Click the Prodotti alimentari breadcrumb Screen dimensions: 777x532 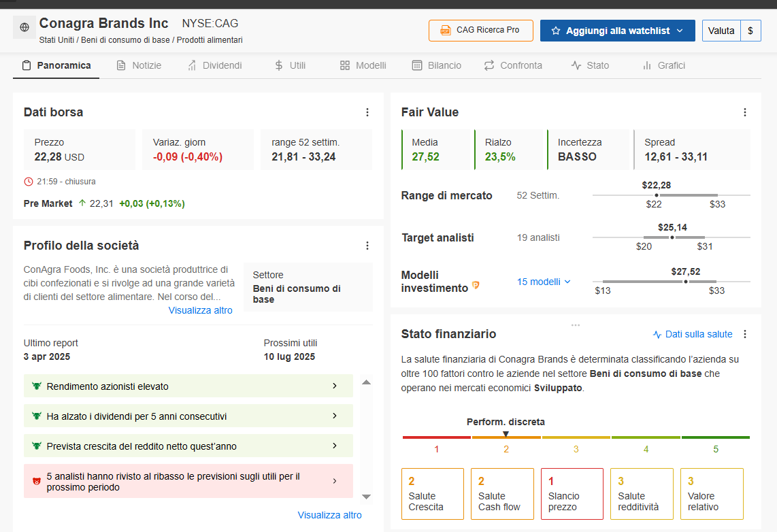(210, 40)
